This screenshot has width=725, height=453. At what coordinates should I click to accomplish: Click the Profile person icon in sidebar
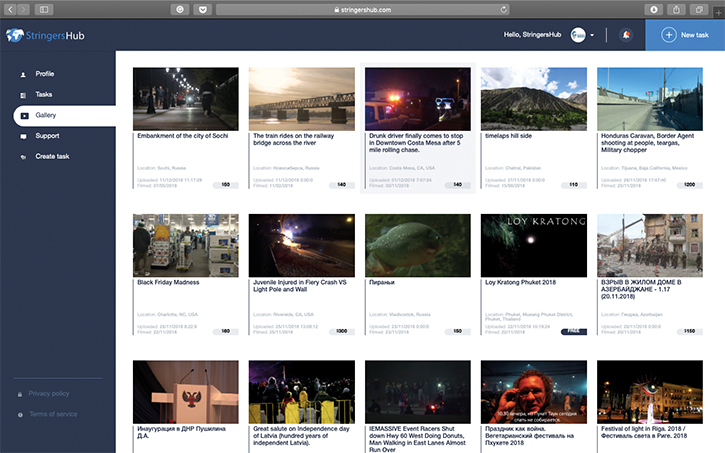22,74
